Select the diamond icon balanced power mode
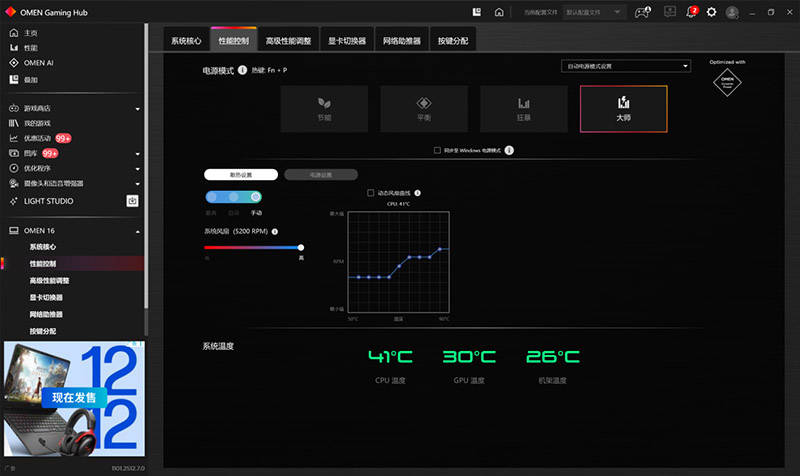 click(x=424, y=109)
